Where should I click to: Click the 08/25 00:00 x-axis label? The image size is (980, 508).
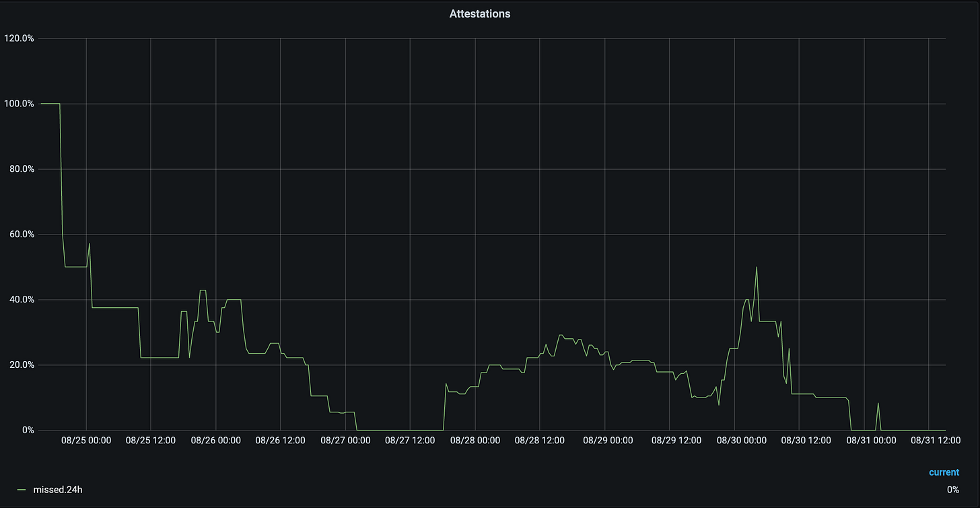86,441
